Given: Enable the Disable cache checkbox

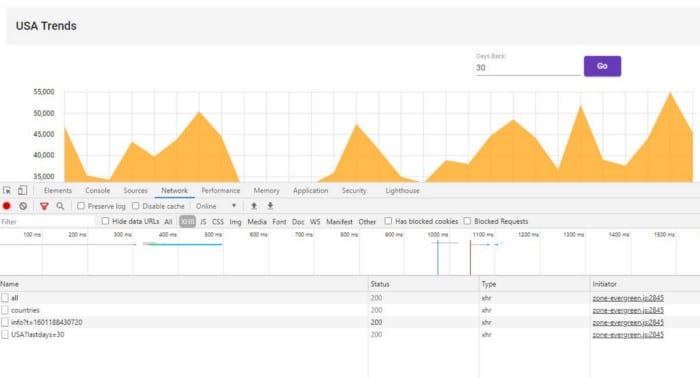Looking at the screenshot, I should [136, 206].
